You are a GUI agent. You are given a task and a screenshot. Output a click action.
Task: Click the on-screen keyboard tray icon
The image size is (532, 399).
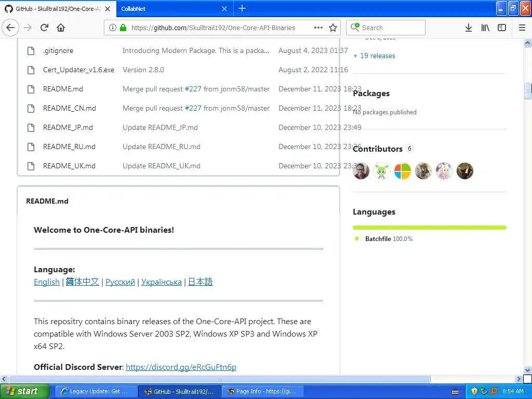click(455, 392)
